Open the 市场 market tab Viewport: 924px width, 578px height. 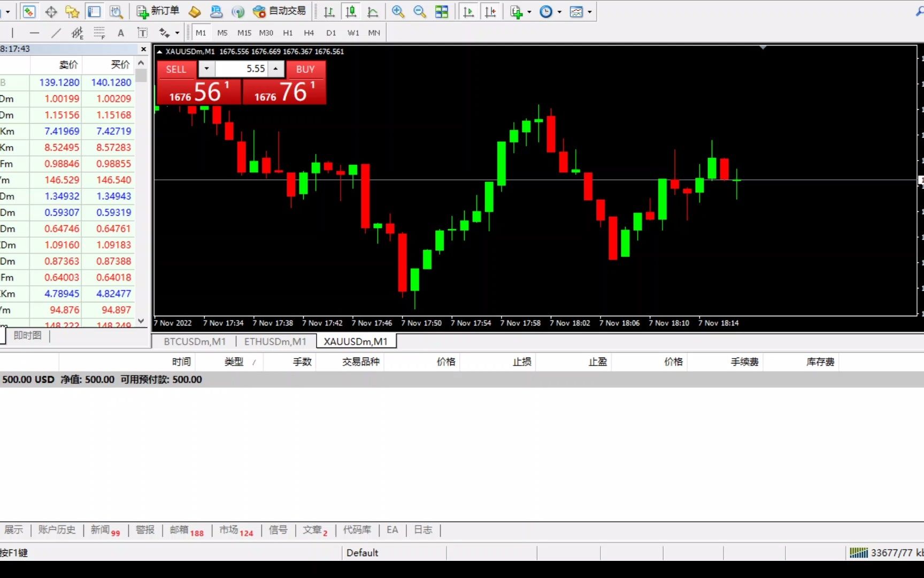236,530
